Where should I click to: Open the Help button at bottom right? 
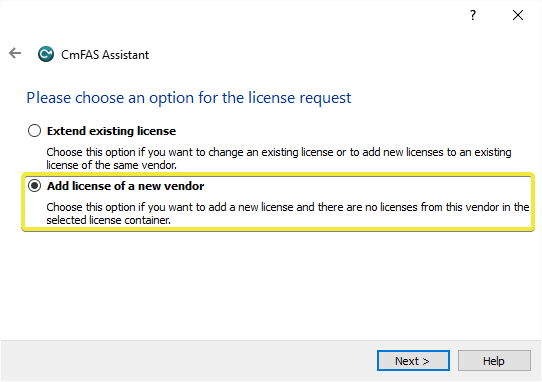[x=494, y=361]
